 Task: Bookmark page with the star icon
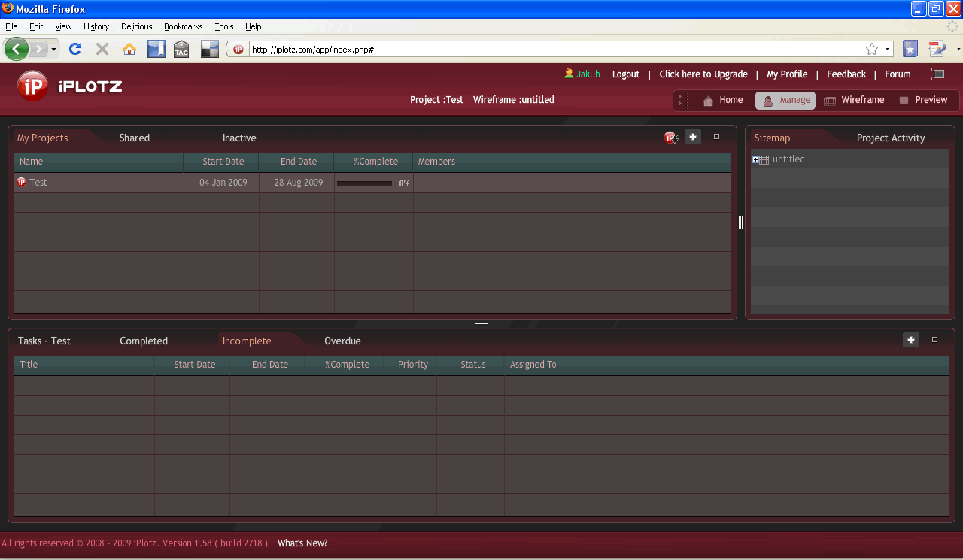click(x=872, y=49)
